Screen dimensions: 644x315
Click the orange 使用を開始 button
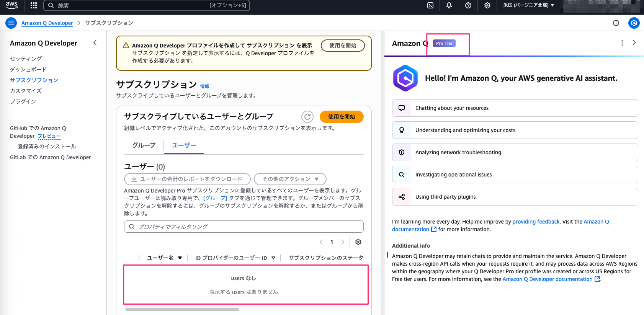tap(342, 117)
